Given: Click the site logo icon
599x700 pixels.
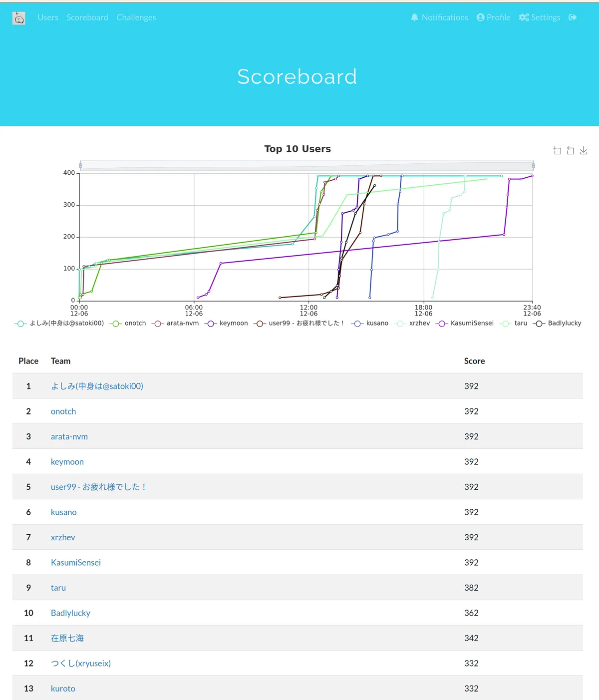Looking at the screenshot, I should (19, 18).
